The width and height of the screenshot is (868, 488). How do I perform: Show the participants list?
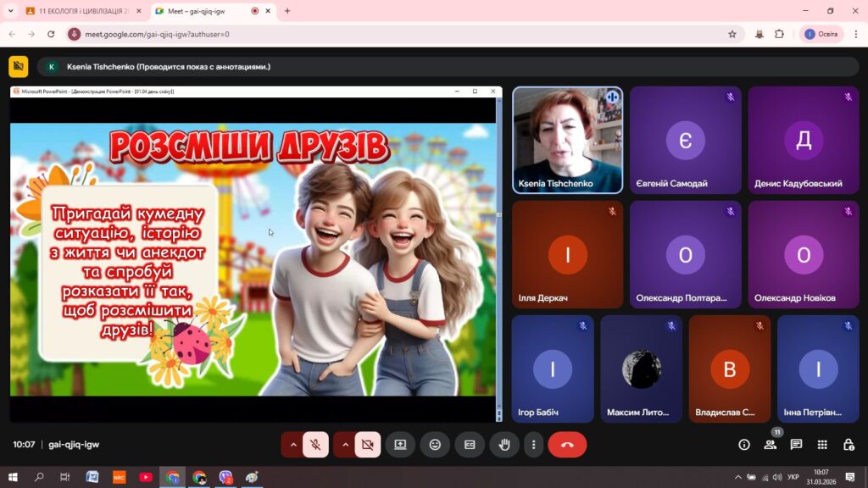[770, 444]
